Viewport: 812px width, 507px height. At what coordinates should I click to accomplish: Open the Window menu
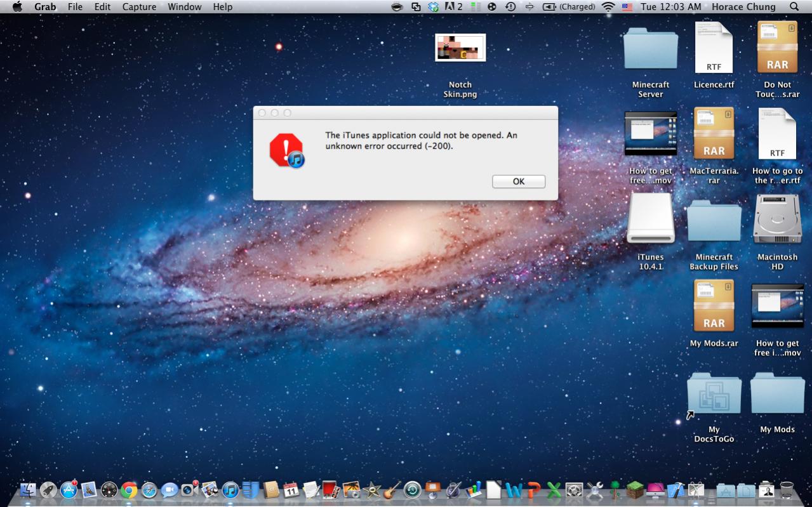tap(185, 7)
